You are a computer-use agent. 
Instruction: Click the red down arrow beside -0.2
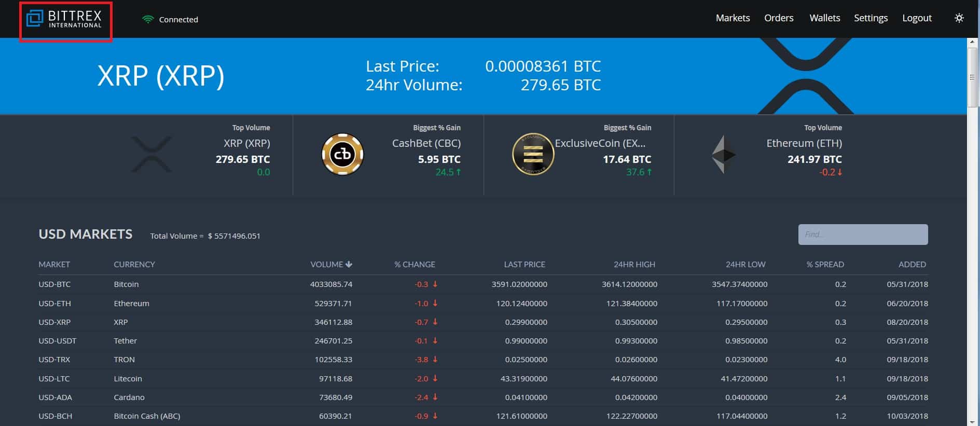tap(839, 172)
